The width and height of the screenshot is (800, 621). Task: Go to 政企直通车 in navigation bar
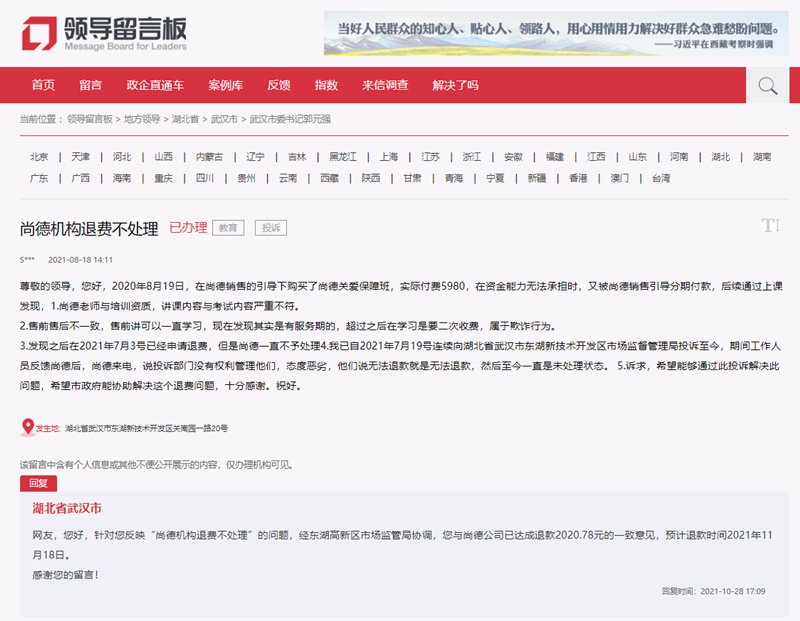tap(155, 86)
